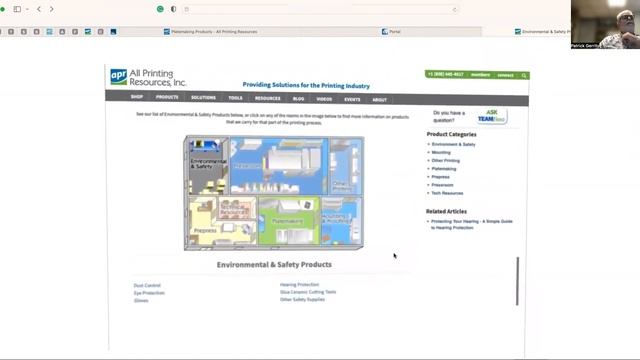This screenshot has width=640, height=360.
Task: Go forward with the browser forward arrow
Action: click(51, 9)
